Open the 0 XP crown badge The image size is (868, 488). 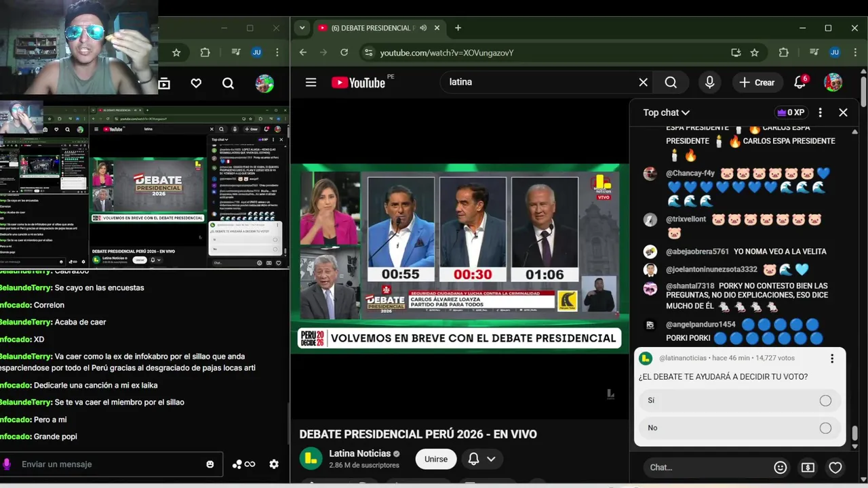coord(791,113)
